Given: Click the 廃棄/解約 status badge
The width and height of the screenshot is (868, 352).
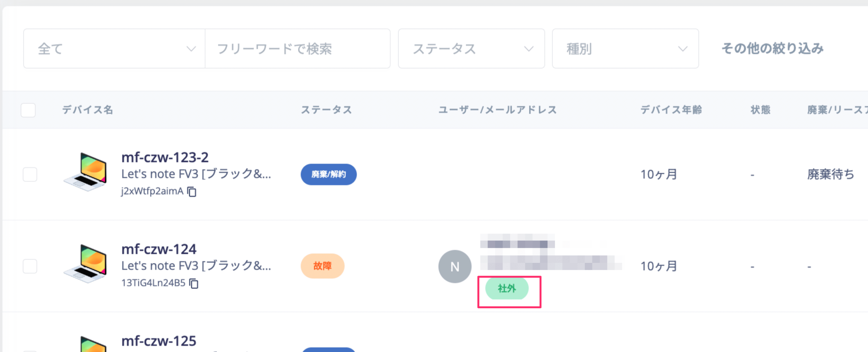Looking at the screenshot, I should (x=328, y=174).
